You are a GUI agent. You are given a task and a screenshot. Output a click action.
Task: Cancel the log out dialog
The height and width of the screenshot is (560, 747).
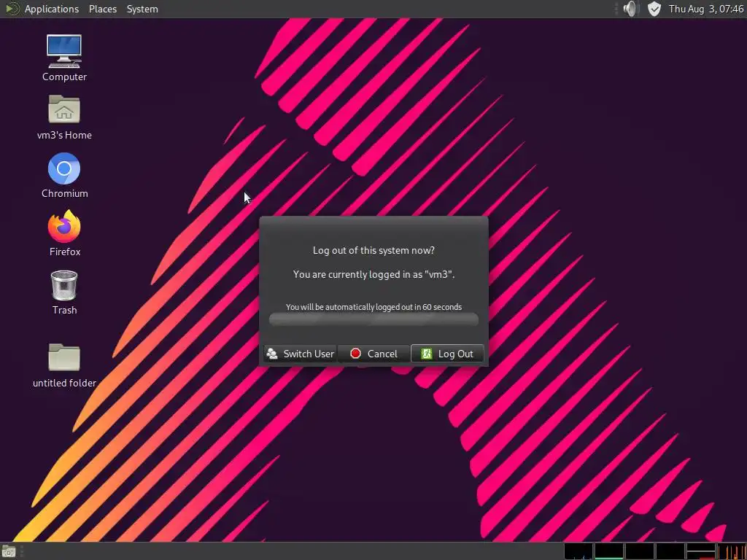(373, 354)
